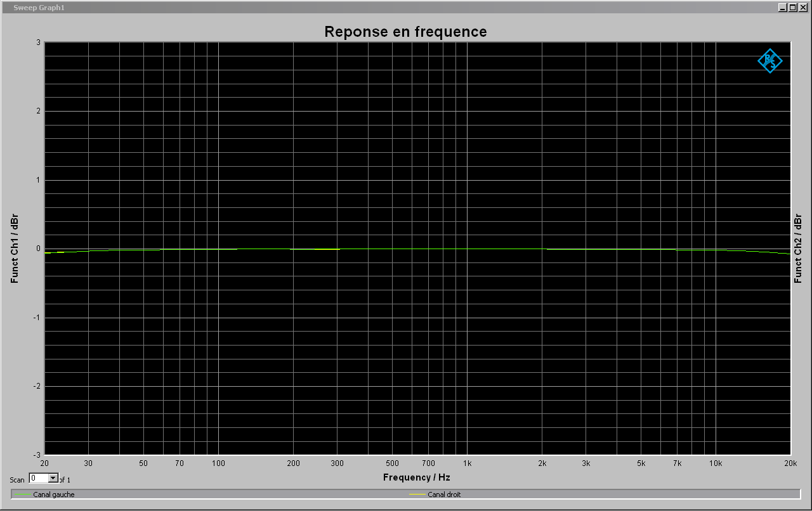Click the 3 dBr label at the top of the Y axis
Screen dimensions: 812x511
pos(39,42)
